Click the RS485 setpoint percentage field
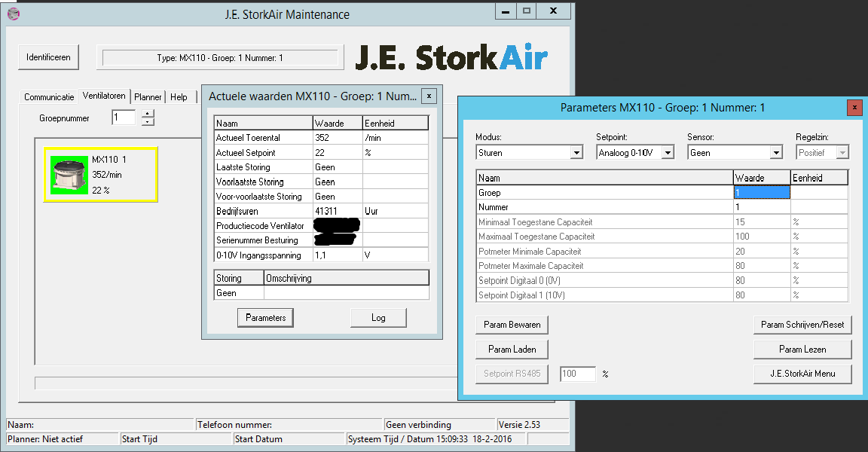 [578, 374]
